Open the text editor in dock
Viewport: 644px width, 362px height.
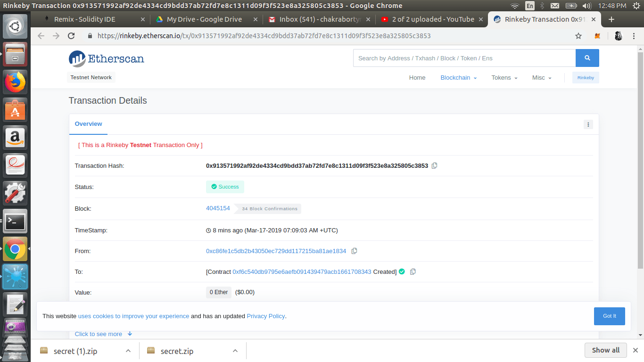click(x=15, y=304)
